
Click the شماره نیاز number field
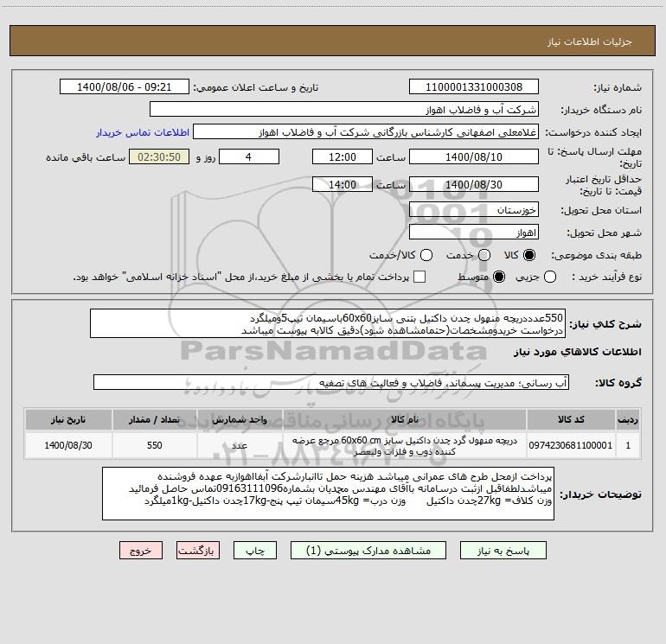tap(474, 87)
